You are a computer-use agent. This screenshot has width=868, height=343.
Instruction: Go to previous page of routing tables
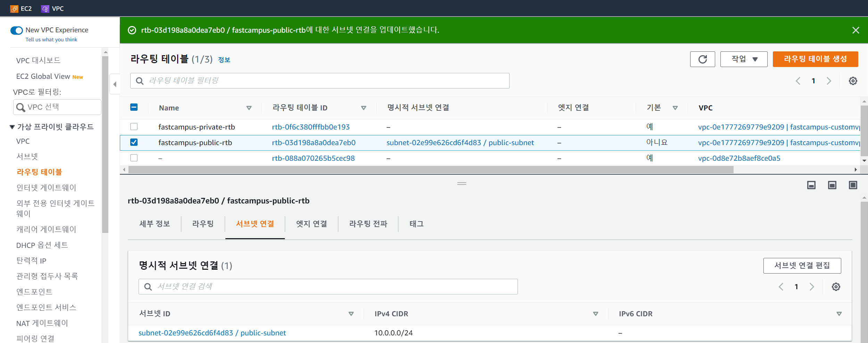coord(798,81)
